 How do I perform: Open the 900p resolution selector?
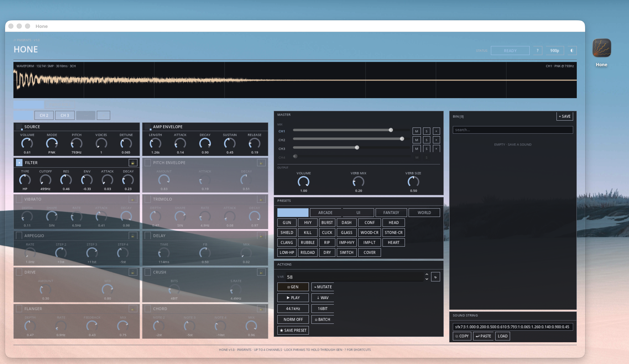[x=554, y=51]
